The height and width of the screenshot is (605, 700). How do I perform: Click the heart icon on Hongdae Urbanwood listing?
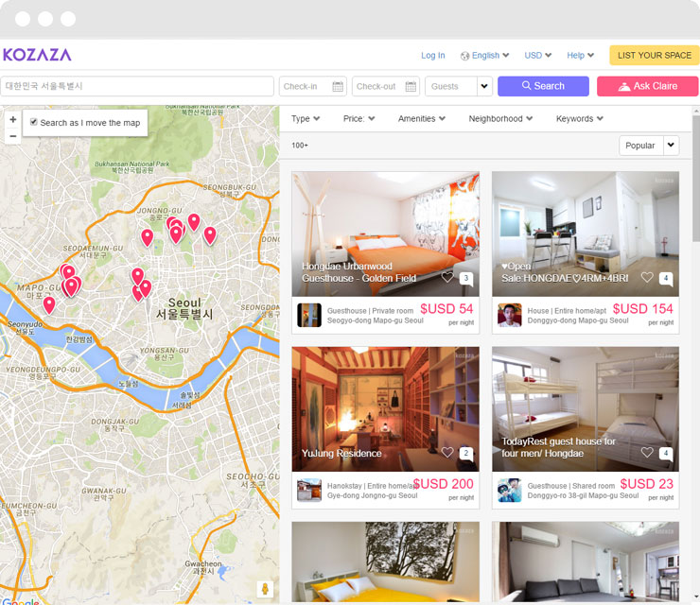pos(448,277)
